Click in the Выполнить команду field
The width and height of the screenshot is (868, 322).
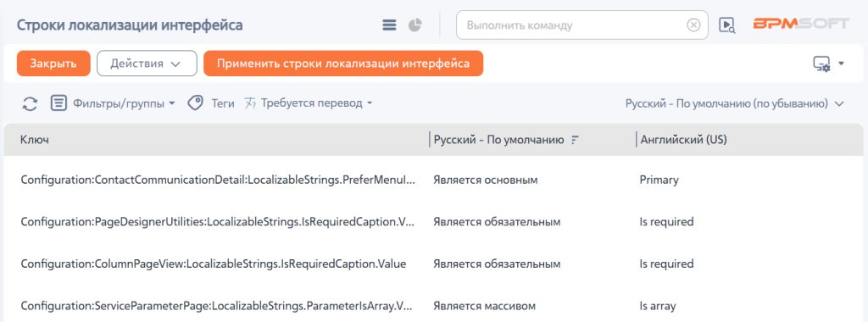pos(573,25)
